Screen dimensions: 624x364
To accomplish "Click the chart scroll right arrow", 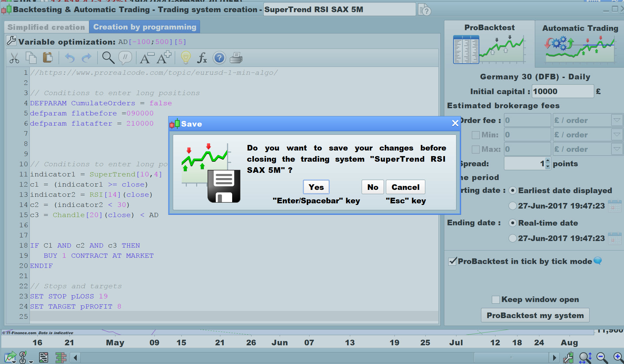I will 554,357.
